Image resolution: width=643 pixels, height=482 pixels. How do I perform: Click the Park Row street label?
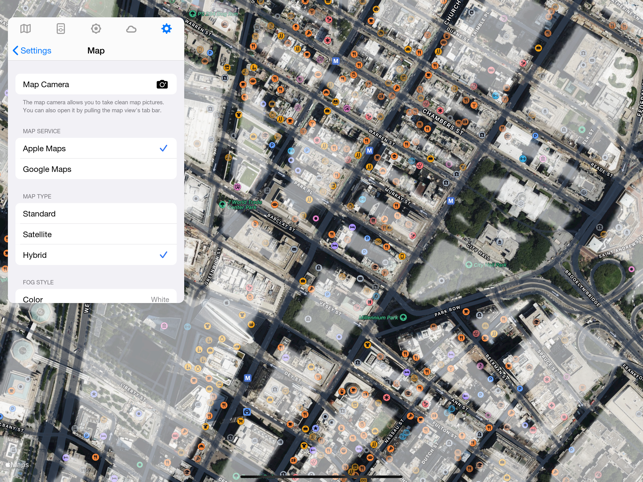[447, 311]
